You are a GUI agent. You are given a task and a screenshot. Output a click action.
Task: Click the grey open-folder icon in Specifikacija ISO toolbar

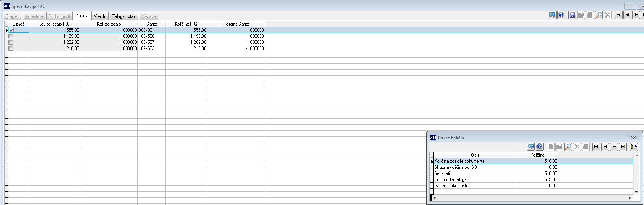point(581,15)
